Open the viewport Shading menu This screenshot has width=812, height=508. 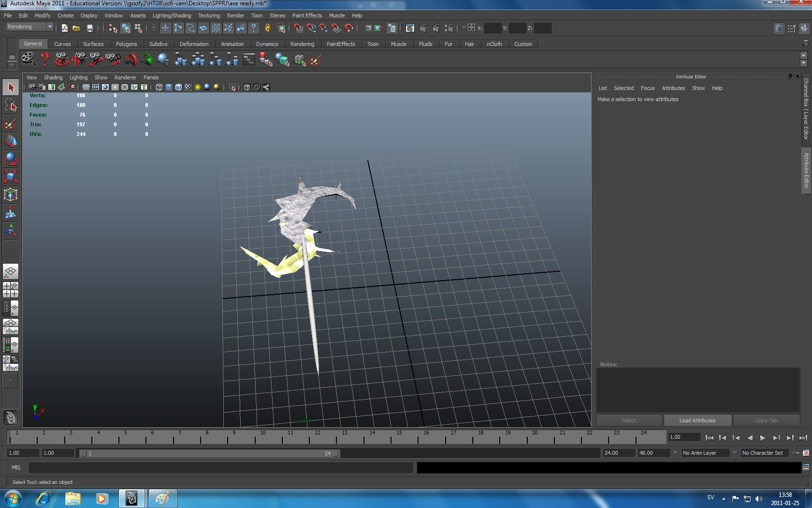point(53,77)
